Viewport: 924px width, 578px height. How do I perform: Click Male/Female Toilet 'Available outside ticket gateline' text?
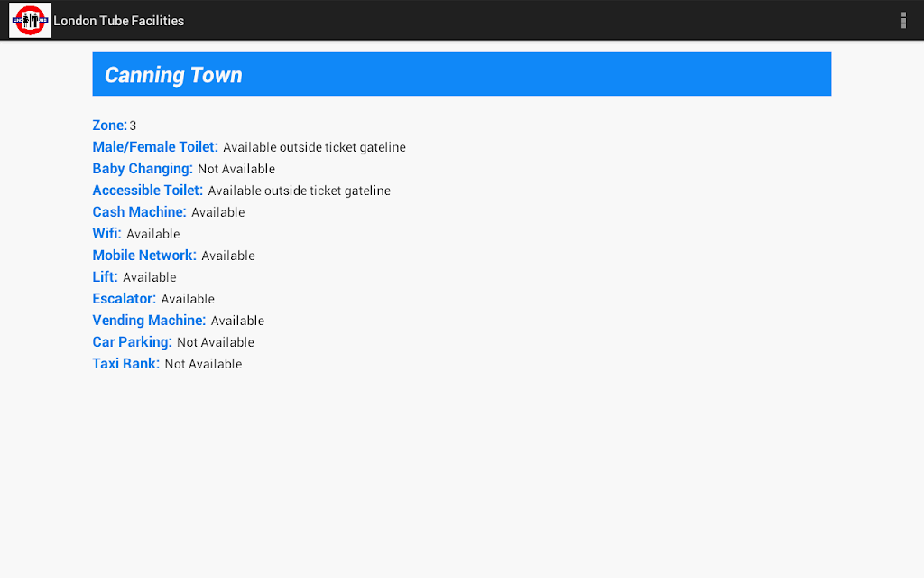click(x=314, y=147)
